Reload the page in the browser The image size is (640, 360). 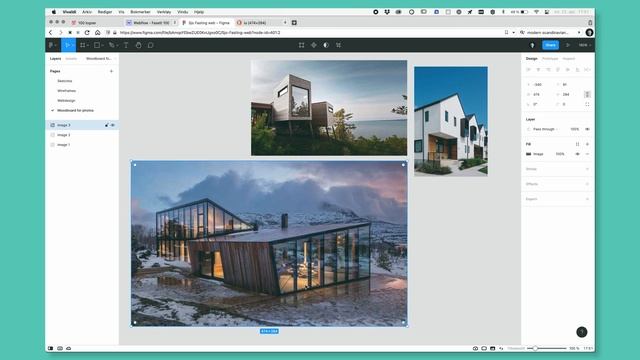click(x=87, y=32)
